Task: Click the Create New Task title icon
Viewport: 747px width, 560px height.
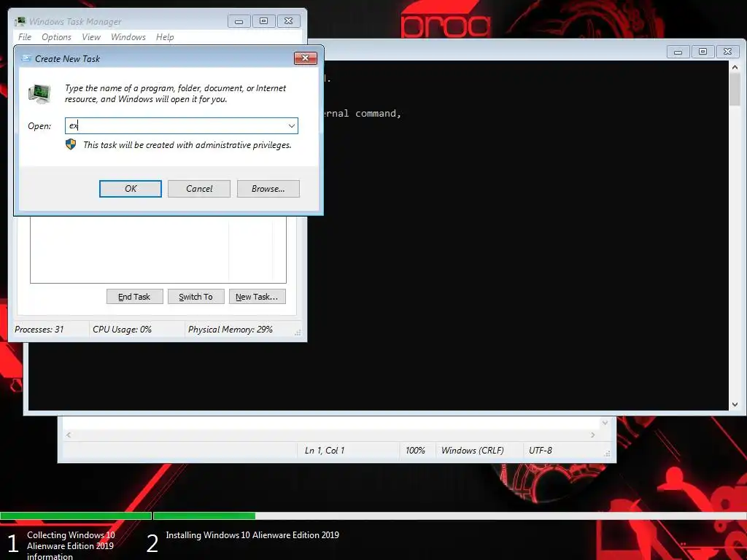Action: point(27,58)
